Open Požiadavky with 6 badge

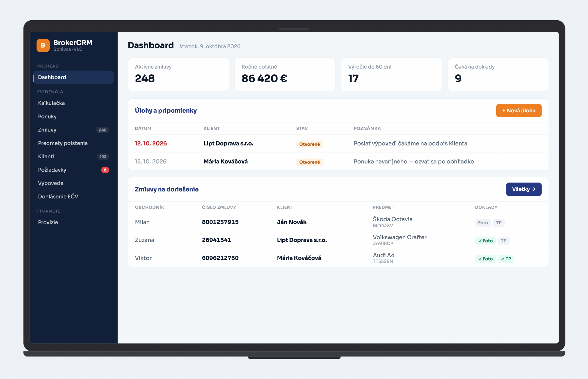coord(73,170)
